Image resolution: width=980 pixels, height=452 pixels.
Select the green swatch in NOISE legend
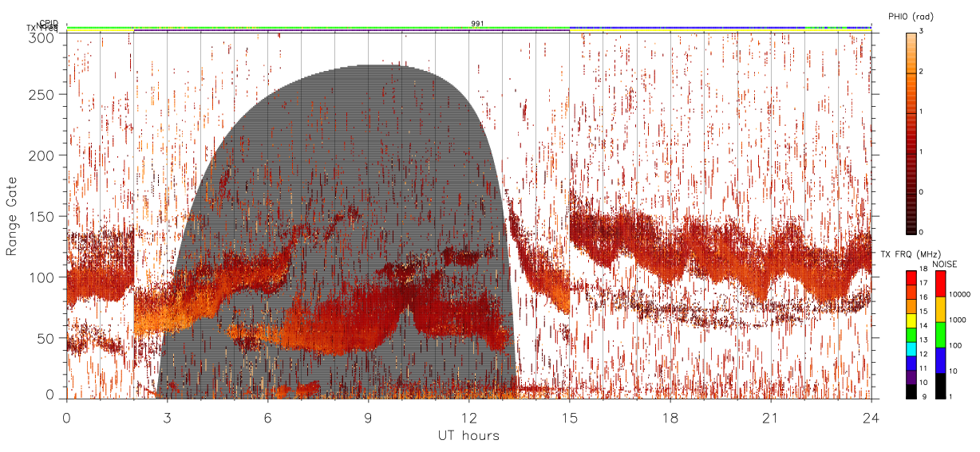click(x=939, y=335)
